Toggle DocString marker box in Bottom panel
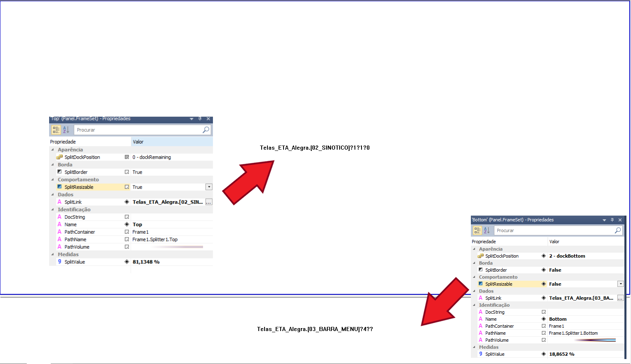The image size is (631, 364). (x=544, y=312)
